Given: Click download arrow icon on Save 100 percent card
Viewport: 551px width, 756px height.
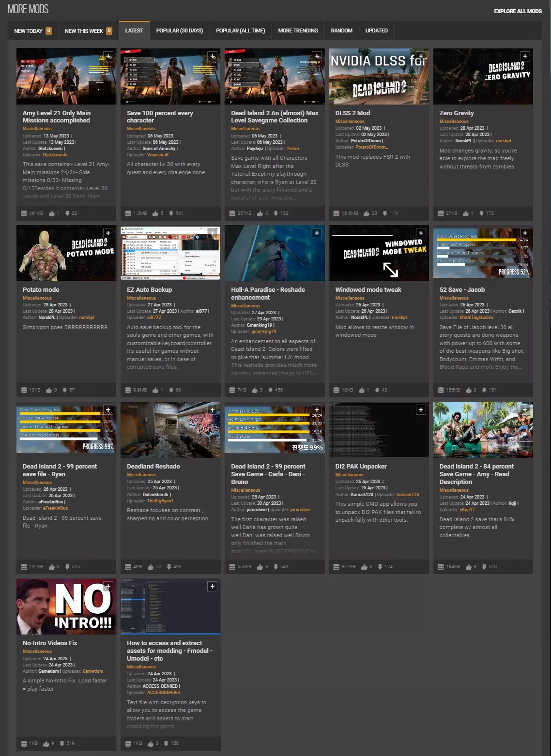Looking at the screenshot, I should pos(171,213).
